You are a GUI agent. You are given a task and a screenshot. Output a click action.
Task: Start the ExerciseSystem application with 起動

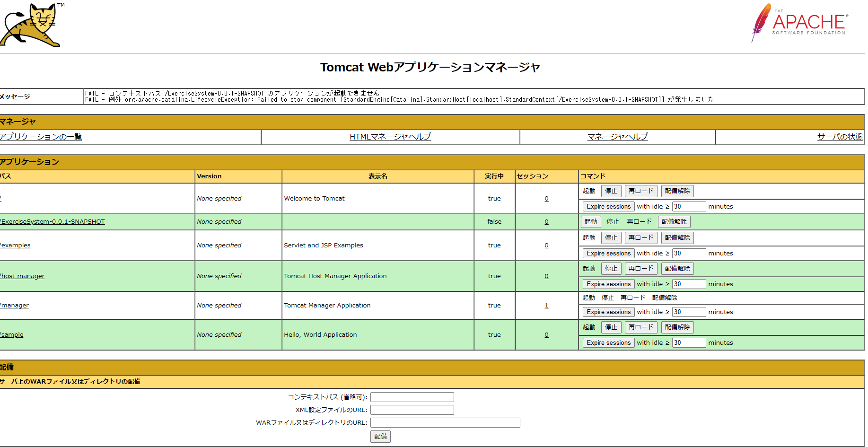[590, 221]
